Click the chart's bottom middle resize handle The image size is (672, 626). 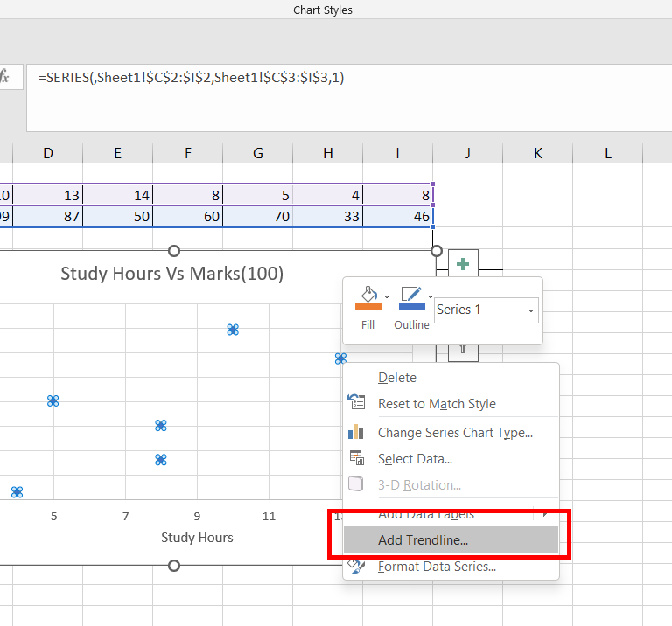pos(174,566)
